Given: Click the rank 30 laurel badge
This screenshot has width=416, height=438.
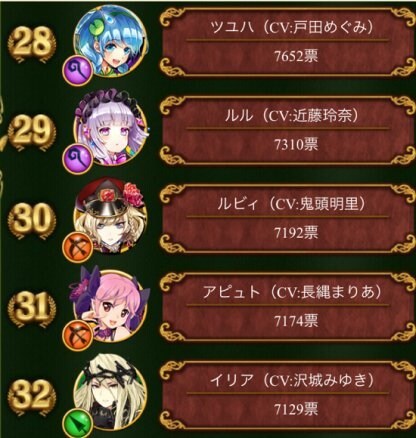Looking at the screenshot, I should [31, 219].
